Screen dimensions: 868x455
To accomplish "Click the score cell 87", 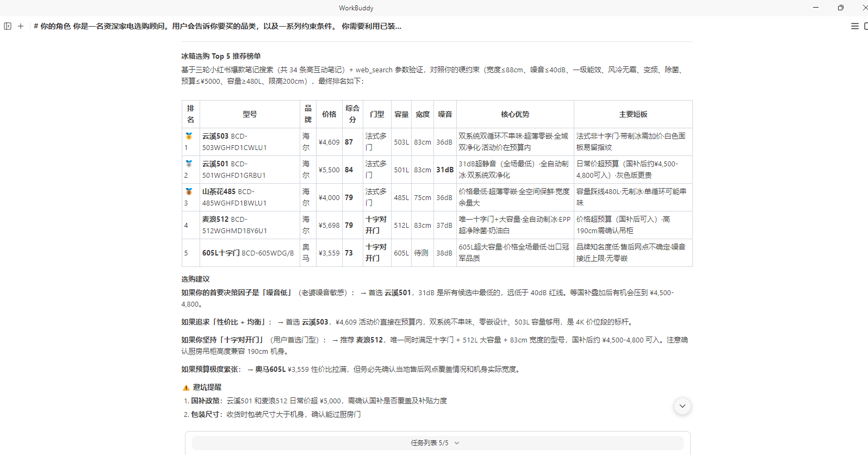I will (352, 142).
